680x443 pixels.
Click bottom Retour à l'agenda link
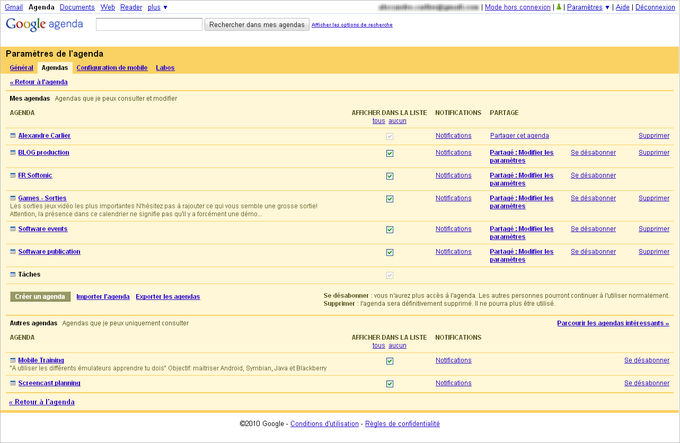pos(42,402)
